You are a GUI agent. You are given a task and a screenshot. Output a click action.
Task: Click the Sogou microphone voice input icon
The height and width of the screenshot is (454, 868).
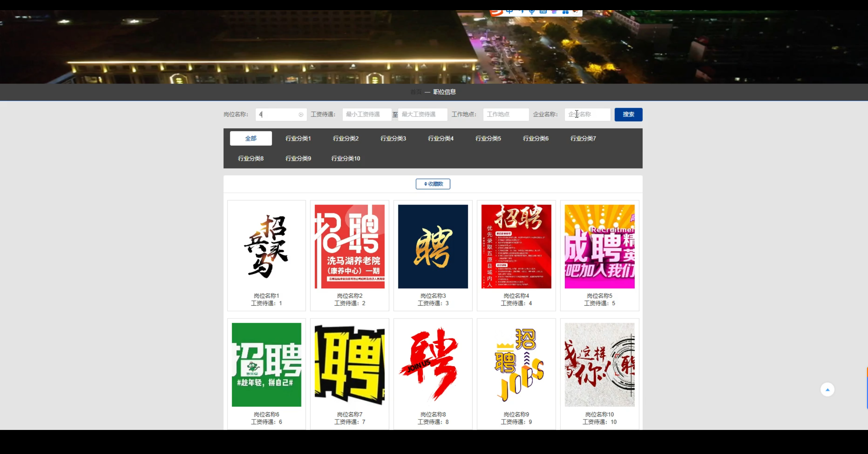[532, 12]
